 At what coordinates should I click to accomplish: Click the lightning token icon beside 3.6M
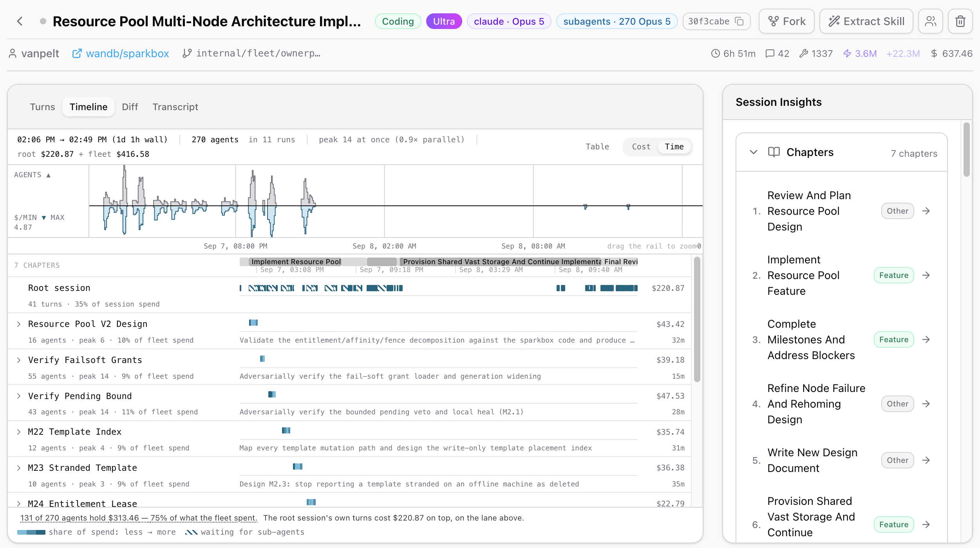[847, 53]
